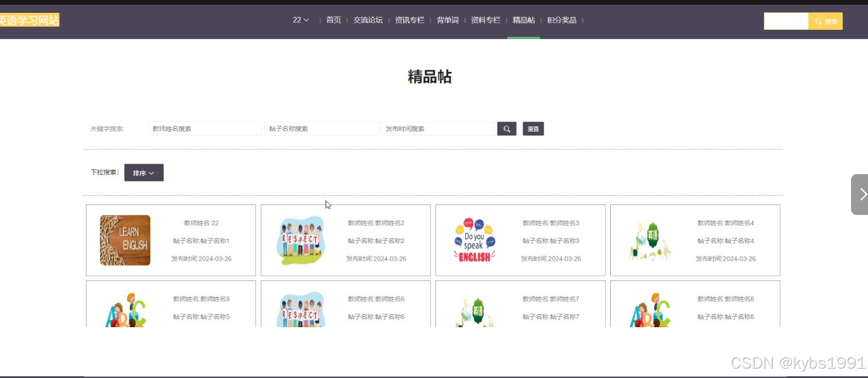Click the text 帖子名称:帖子名称6
Viewport: 868px width, 378px height.
click(x=376, y=317)
